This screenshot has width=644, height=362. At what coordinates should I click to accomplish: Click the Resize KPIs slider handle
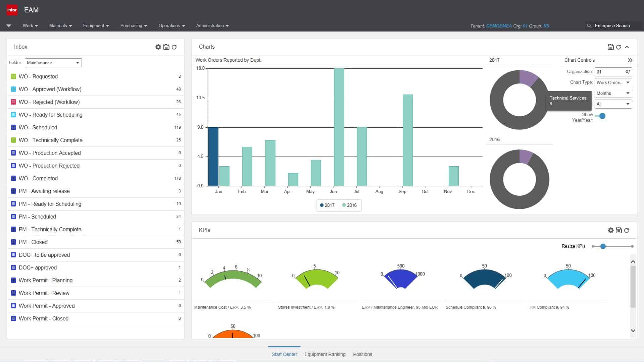click(x=603, y=246)
